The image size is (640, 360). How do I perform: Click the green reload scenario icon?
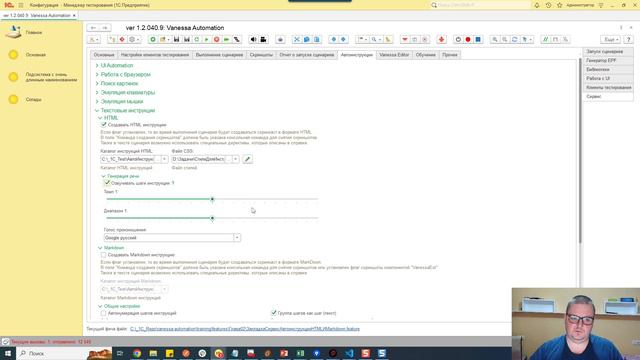pos(197,40)
